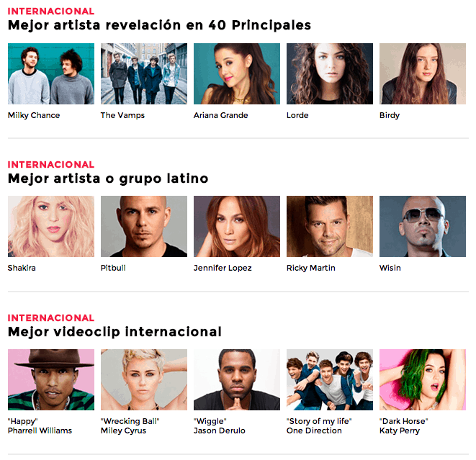Choose the "Wrecking Ball" Miley Cyrus photo
This screenshot has width=476, height=460.
[x=144, y=379]
